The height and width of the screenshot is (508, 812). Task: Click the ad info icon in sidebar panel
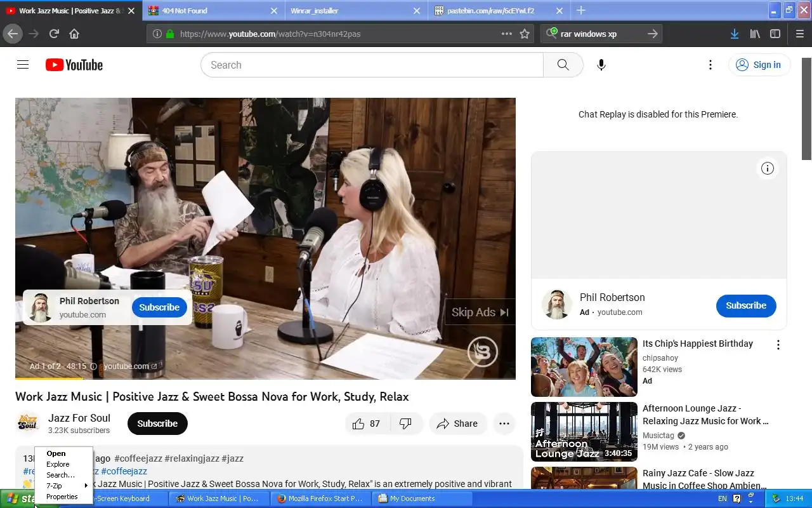point(768,168)
